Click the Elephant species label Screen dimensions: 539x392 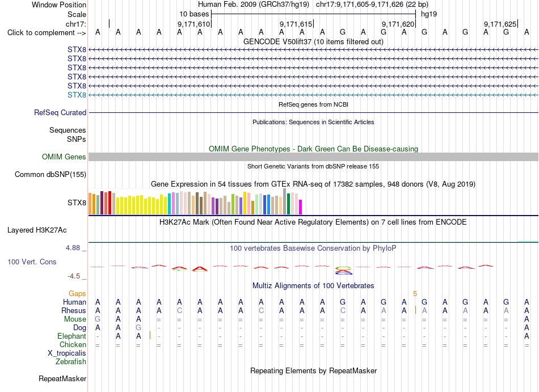tap(71, 336)
